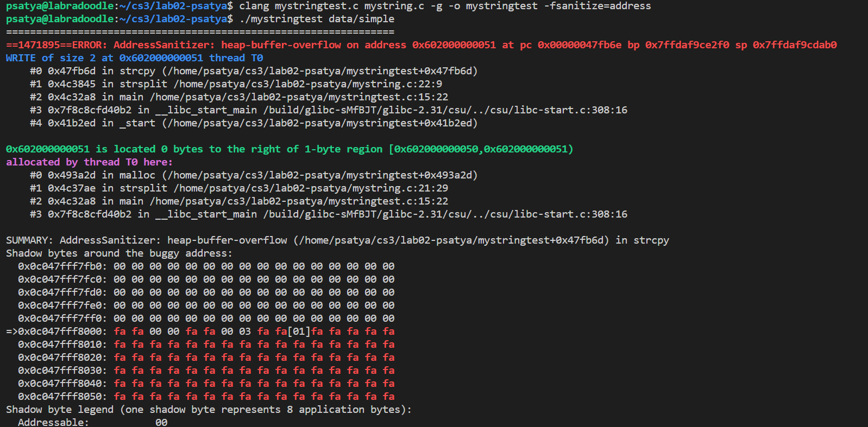Image resolution: width=868 pixels, height=427 pixels.
Task: Click the _start stack frame #4
Action: click(x=253, y=123)
